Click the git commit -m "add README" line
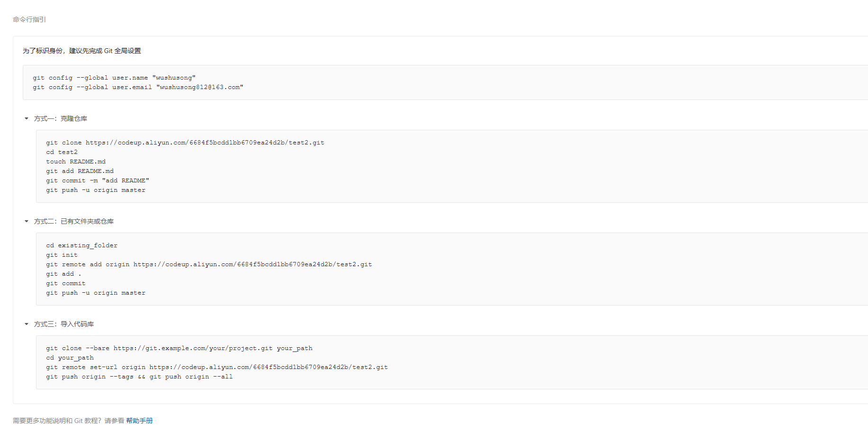This screenshot has height=432, width=868. [x=98, y=180]
